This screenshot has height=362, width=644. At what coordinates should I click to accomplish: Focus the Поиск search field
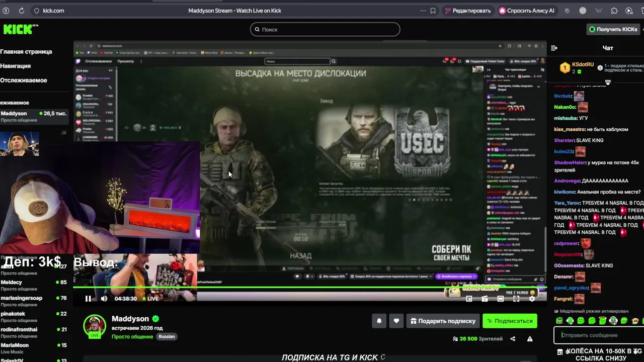pyautogui.click(x=325, y=29)
